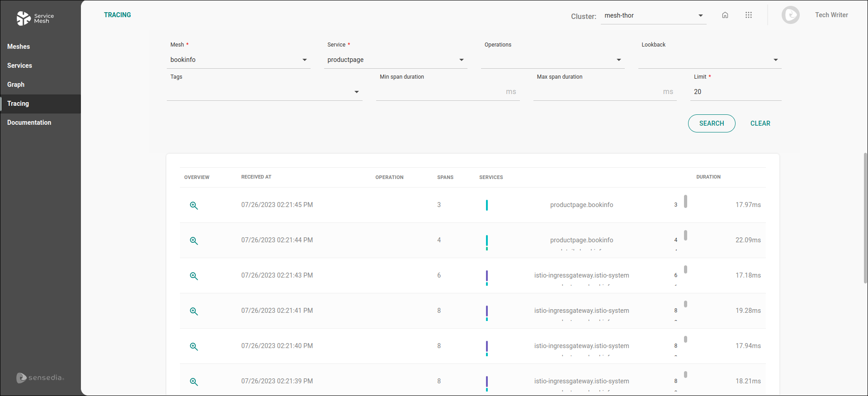Open trace overview for 02:21:39 PM row

194,382
